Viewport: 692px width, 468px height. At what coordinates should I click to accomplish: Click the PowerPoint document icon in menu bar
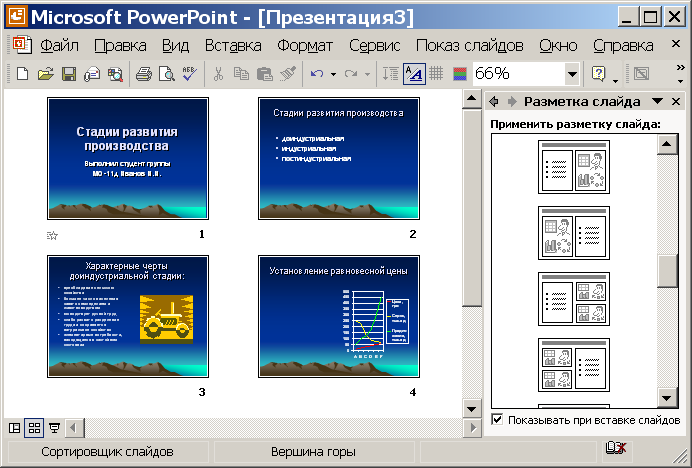click(22, 45)
